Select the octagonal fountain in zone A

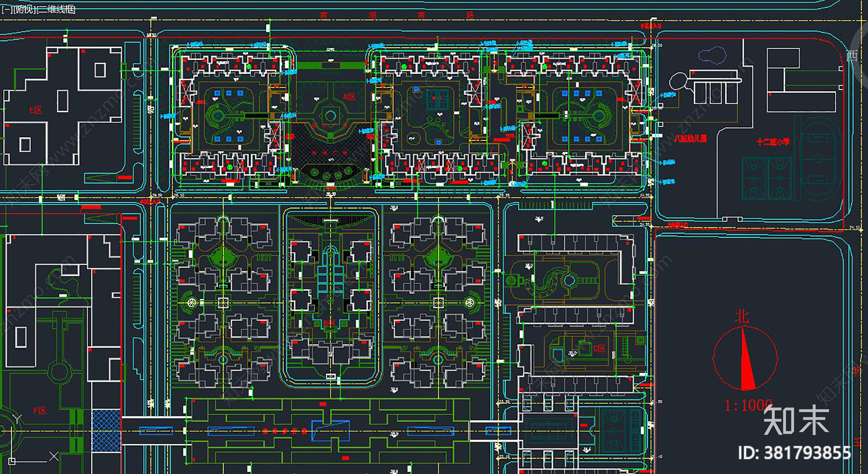pyautogui.click(x=330, y=116)
